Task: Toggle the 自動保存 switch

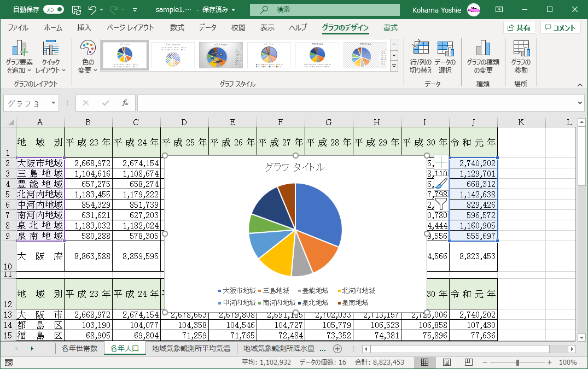Action: point(53,9)
